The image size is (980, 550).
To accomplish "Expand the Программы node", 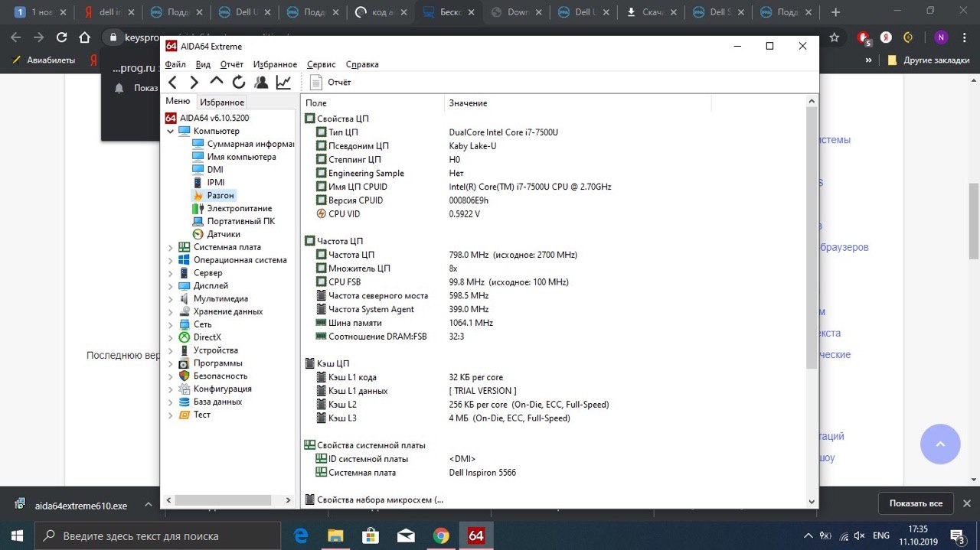I will point(171,363).
